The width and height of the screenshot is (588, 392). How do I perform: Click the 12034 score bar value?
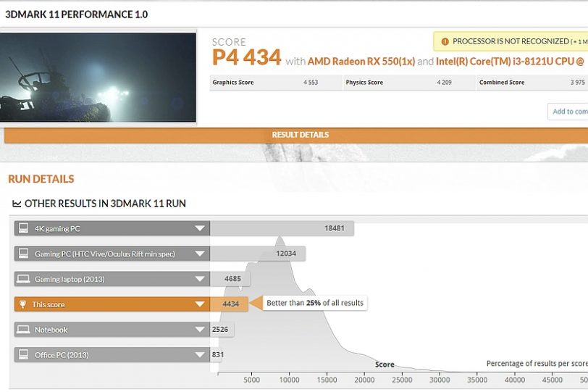tap(286, 254)
